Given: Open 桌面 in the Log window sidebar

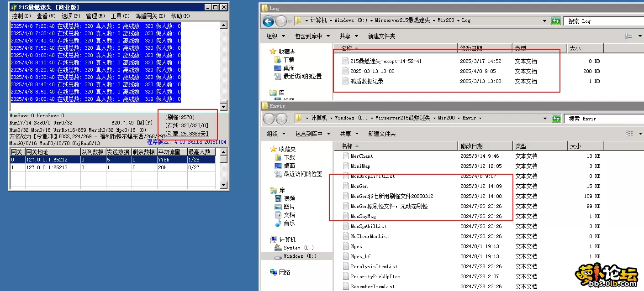Looking at the screenshot, I should point(288,68).
